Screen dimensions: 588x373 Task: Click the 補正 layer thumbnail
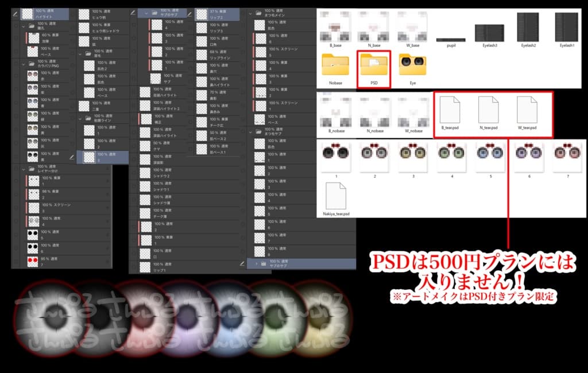(x=146, y=119)
